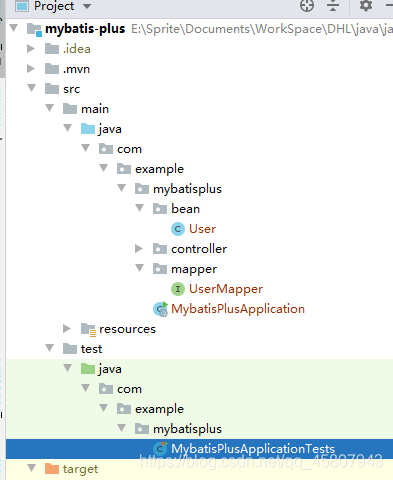Click the controller package icon

[x=160, y=249]
